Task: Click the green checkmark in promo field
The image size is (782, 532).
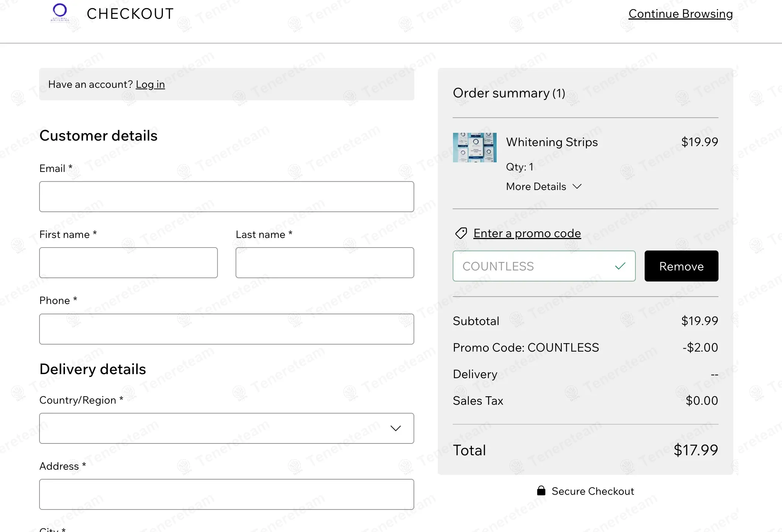Action: (x=620, y=266)
